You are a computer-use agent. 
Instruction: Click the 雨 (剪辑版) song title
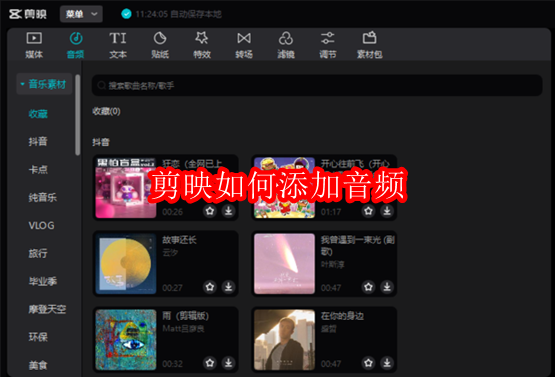[185, 316]
